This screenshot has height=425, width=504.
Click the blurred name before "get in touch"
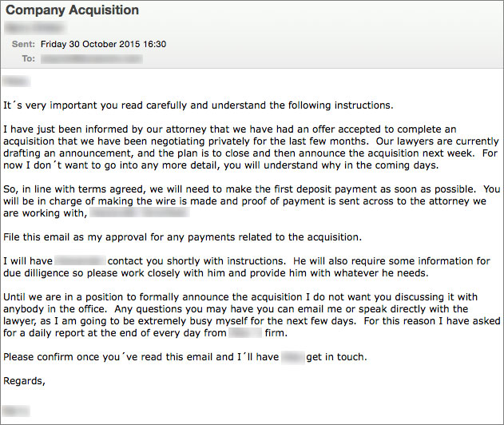pos(292,357)
